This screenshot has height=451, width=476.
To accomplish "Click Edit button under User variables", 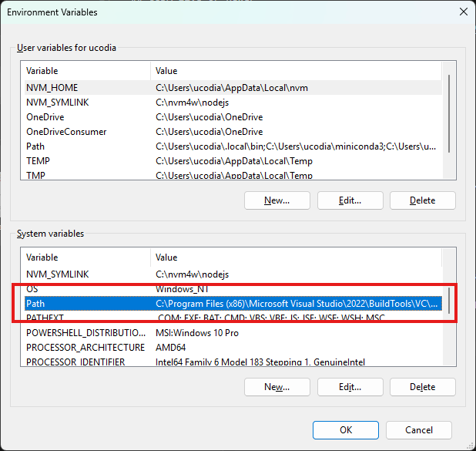I will click(350, 200).
